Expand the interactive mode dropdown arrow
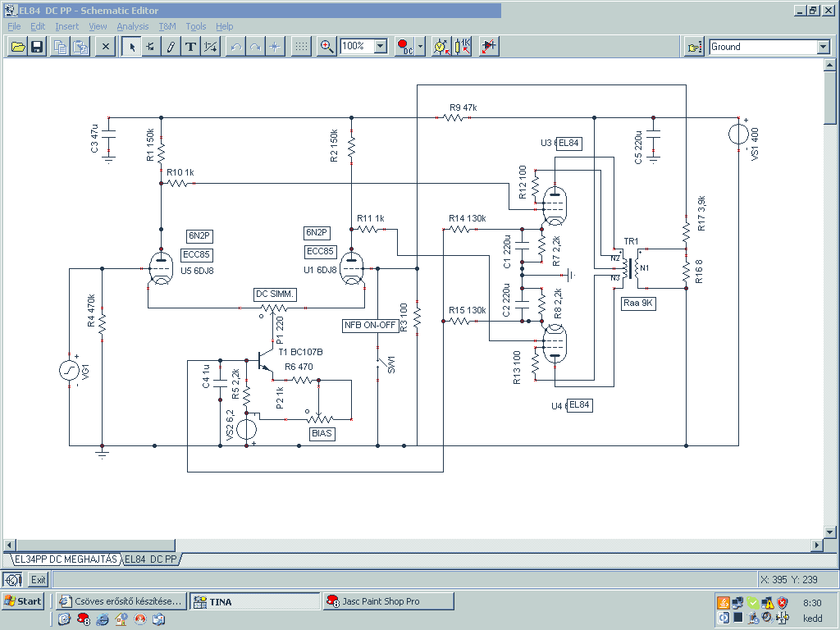Screen dimensions: 840x630 [421, 47]
